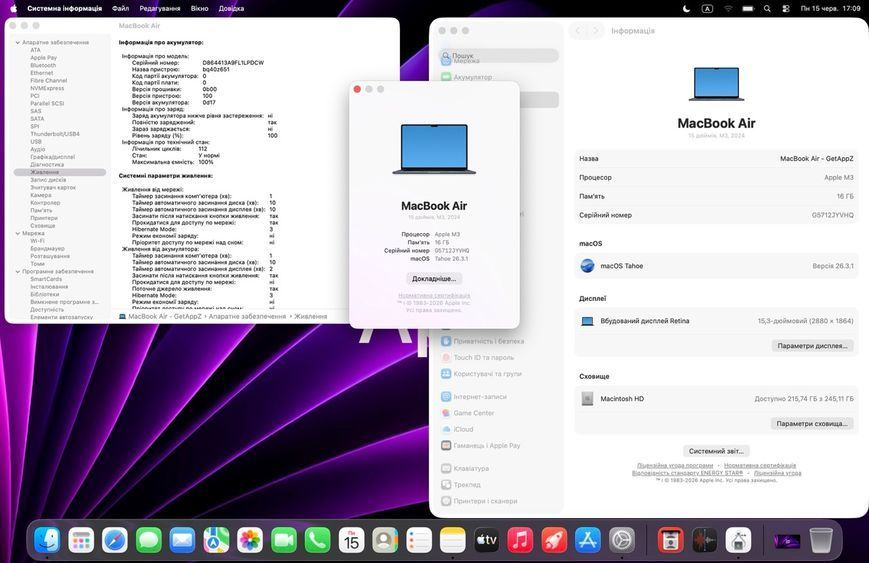Click the Focus moon icon in menu bar
The height and width of the screenshot is (563, 869).
point(687,8)
